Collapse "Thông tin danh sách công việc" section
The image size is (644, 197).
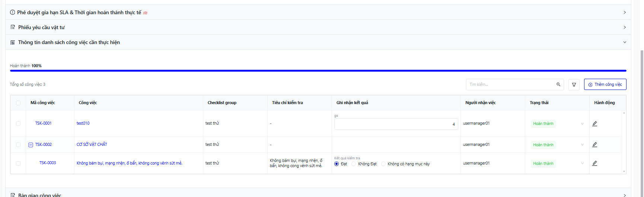click(x=624, y=42)
